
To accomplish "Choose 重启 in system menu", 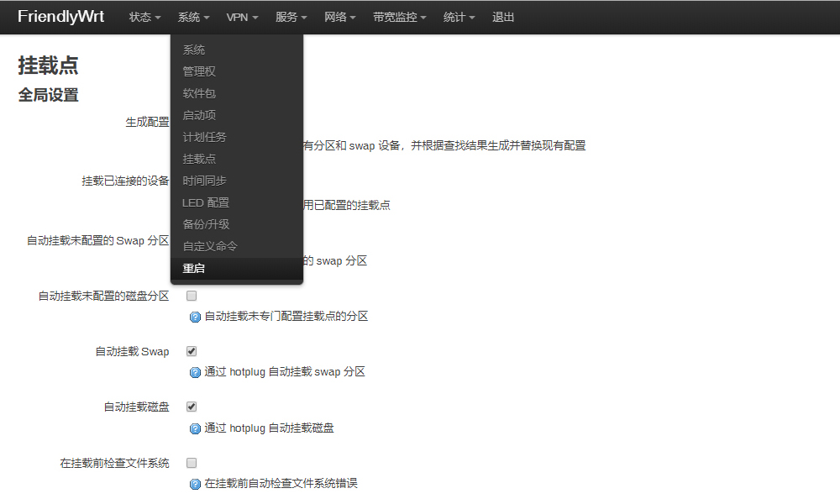I will click(x=237, y=268).
